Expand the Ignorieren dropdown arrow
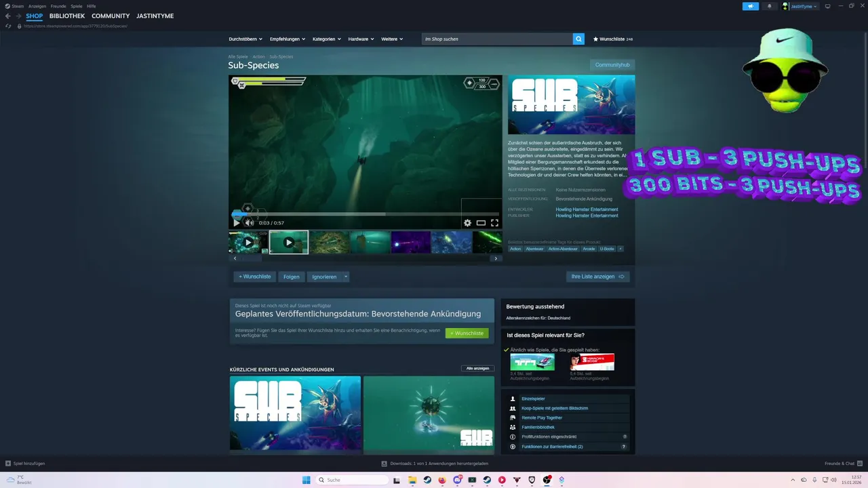The height and width of the screenshot is (488, 868). coord(346,277)
